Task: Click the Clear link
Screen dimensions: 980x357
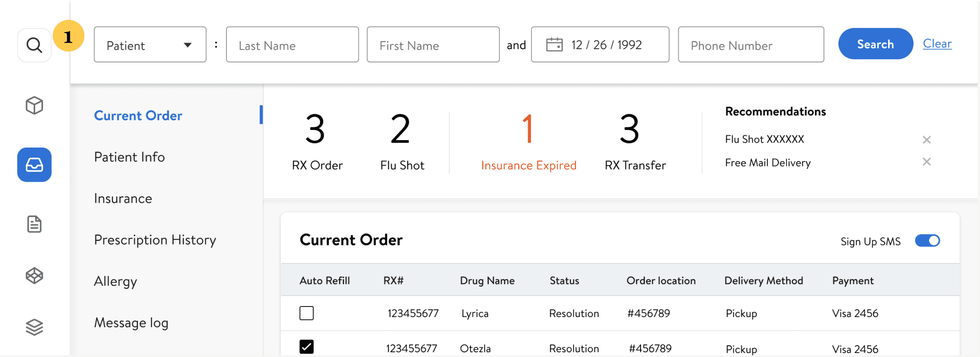Action: point(937,44)
